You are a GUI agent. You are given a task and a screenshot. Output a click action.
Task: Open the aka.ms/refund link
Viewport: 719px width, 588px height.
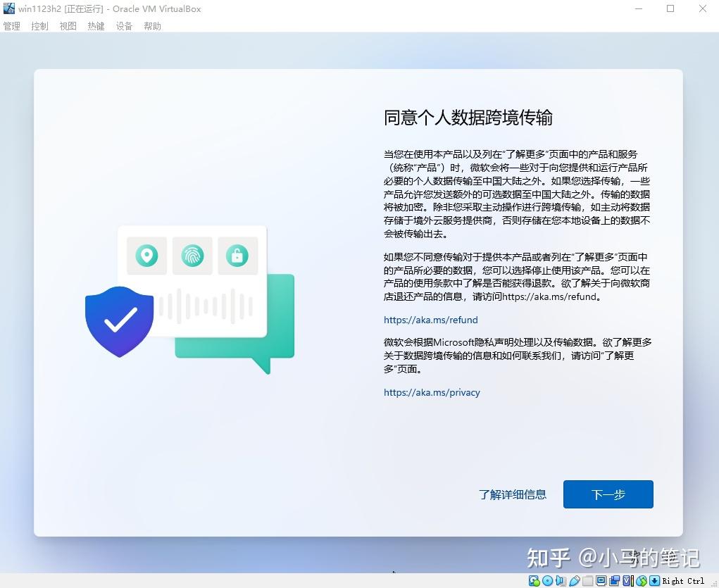(430, 320)
